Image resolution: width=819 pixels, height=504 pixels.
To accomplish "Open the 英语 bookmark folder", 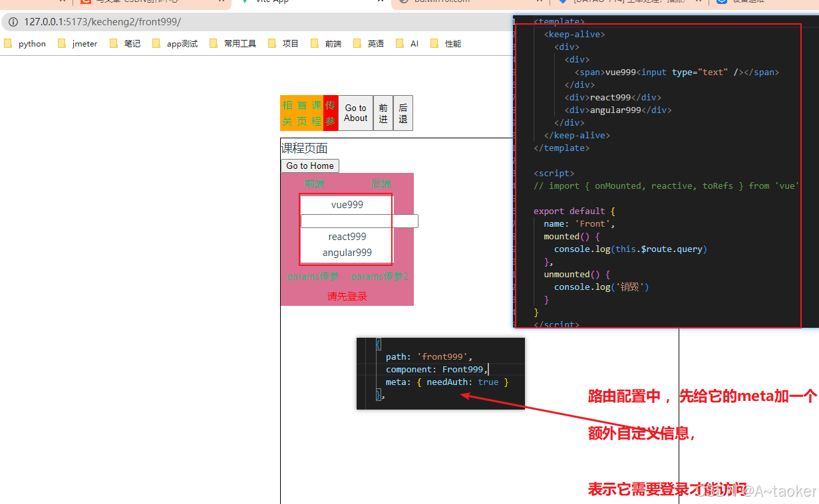I will click(369, 44).
